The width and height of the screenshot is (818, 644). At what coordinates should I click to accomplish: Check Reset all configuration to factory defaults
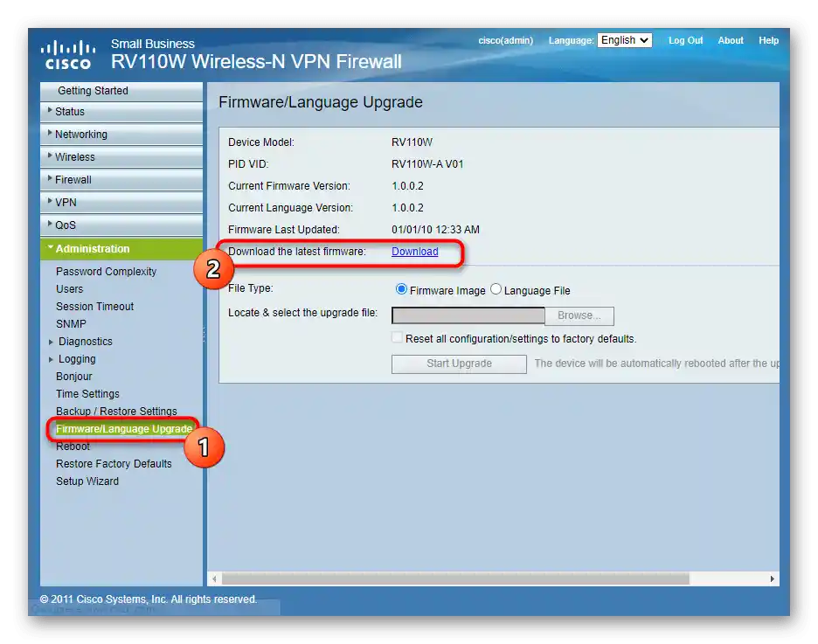click(x=398, y=338)
